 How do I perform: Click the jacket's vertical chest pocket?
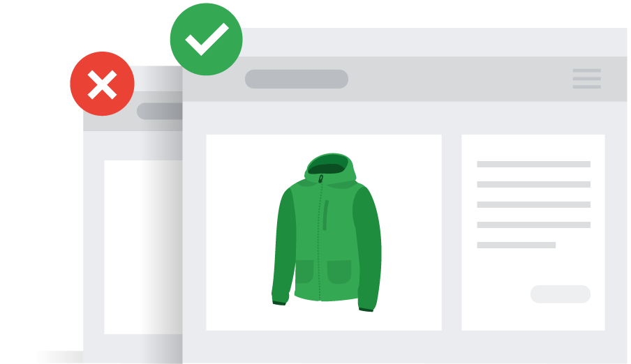pyautogui.click(x=325, y=215)
